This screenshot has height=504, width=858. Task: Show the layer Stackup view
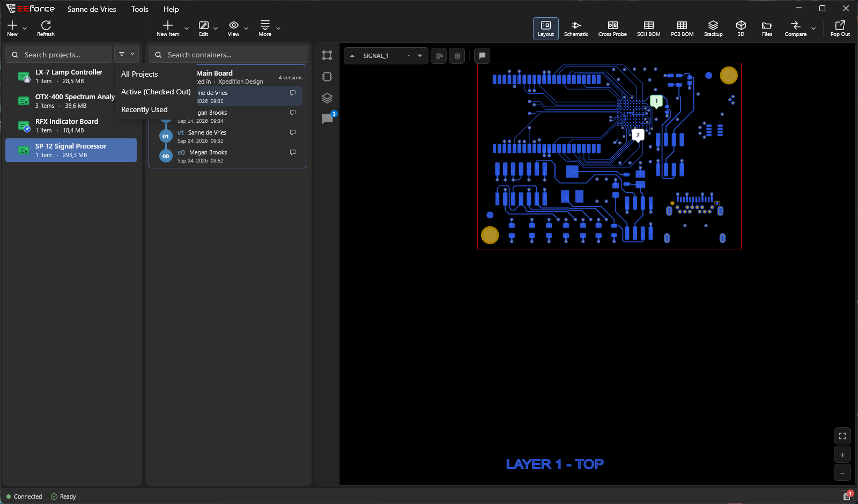point(713,28)
